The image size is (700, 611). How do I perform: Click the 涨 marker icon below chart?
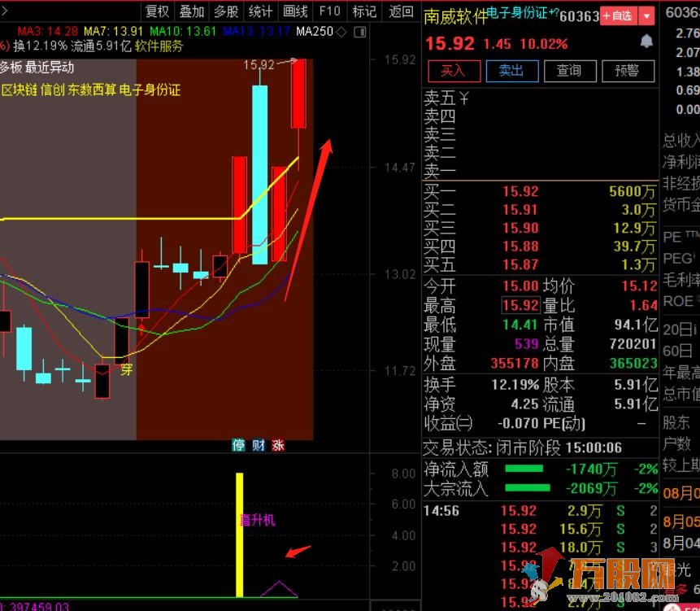(278, 445)
